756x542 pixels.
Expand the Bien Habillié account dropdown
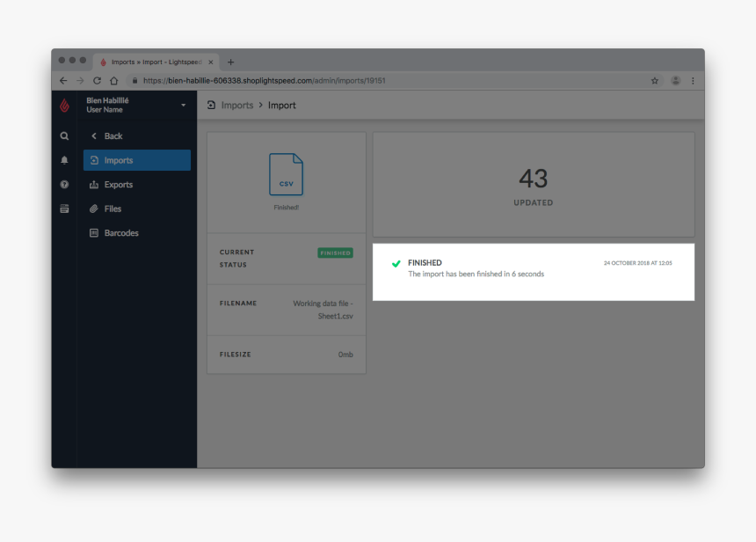coord(183,106)
